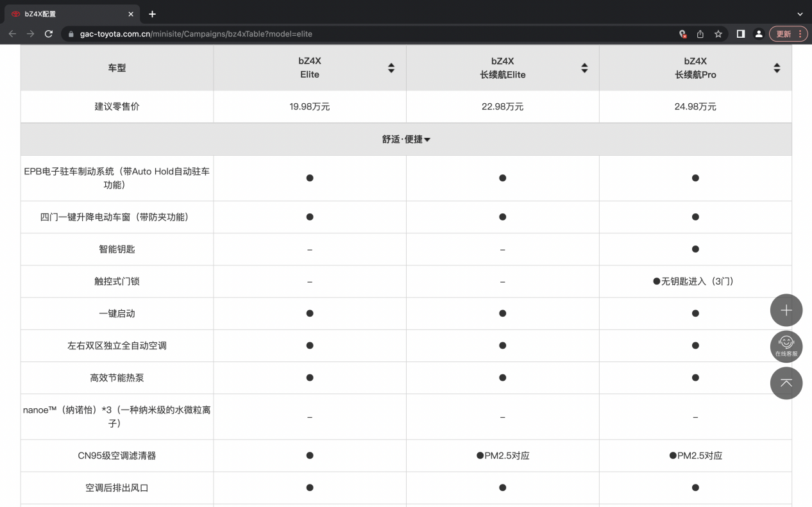
Task: Share this page via share icon
Action: pos(700,34)
